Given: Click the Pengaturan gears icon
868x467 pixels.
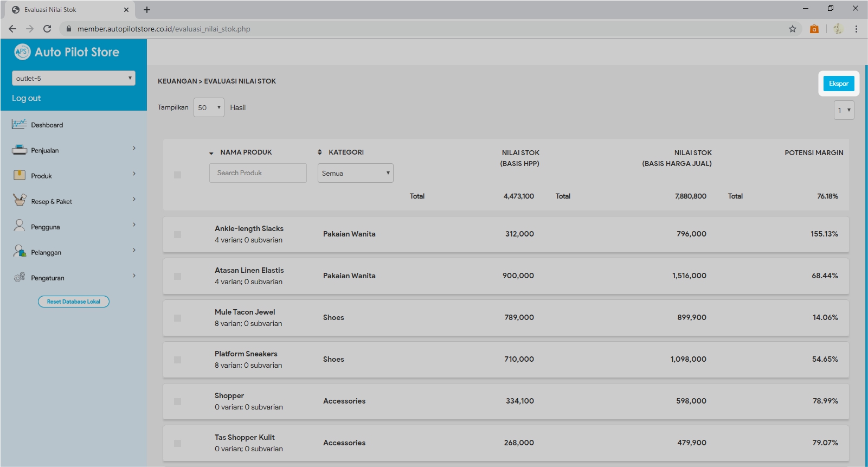Looking at the screenshot, I should click(19, 277).
